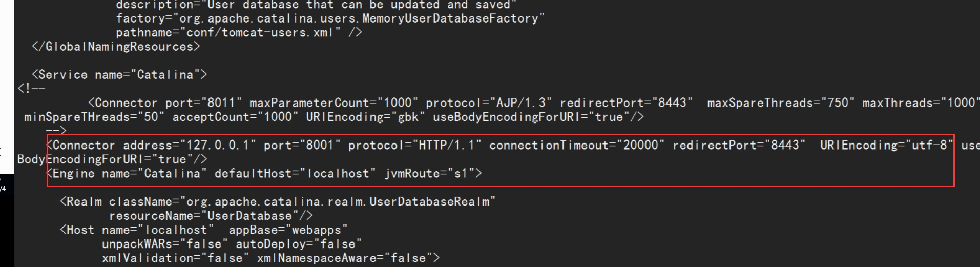Click the Realm className UserDatabaseRealm text
The height and width of the screenshot is (267, 980).
278,202
